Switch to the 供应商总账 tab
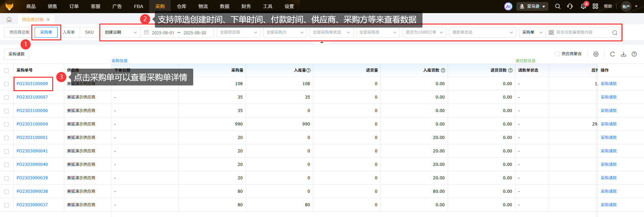This screenshot has height=217, width=644. 19,32
